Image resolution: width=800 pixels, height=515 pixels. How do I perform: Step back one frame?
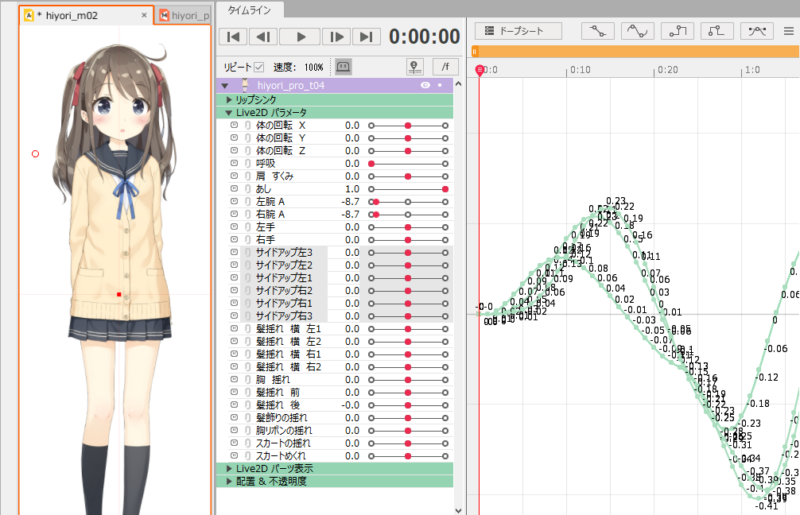[x=263, y=37]
